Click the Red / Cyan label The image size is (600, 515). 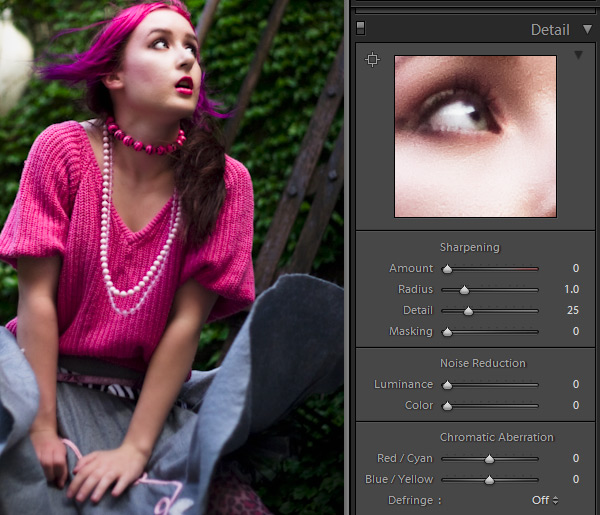(x=405, y=458)
